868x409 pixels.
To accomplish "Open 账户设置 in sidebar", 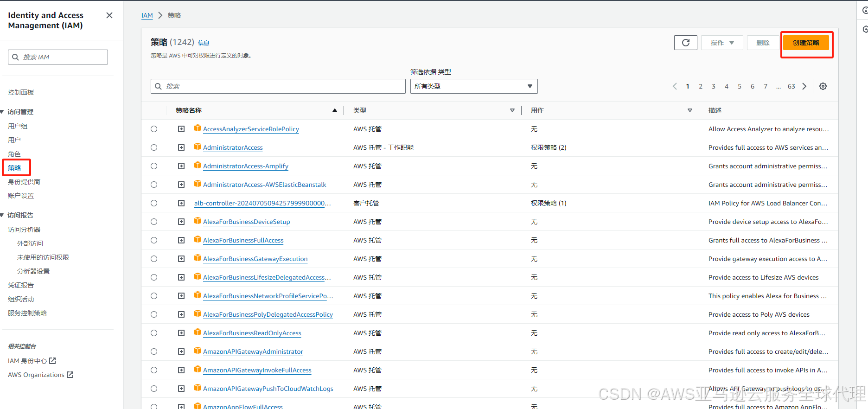I will [21, 196].
